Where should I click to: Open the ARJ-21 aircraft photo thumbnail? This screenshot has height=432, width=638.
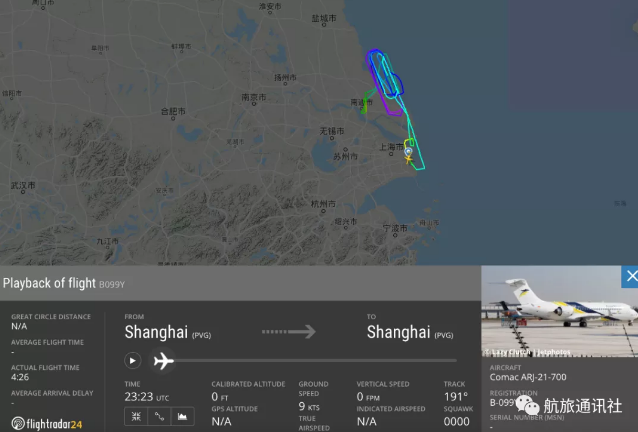click(559, 311)
